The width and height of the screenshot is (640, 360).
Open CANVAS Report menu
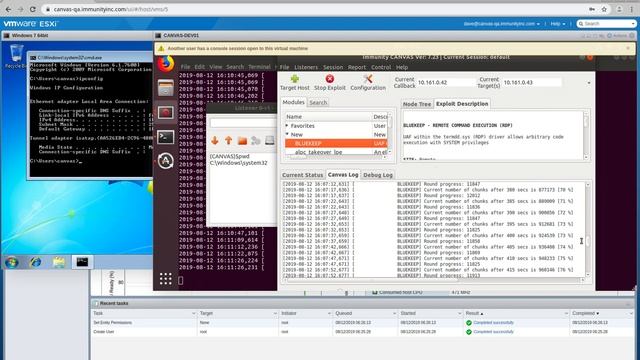[357, 67]
